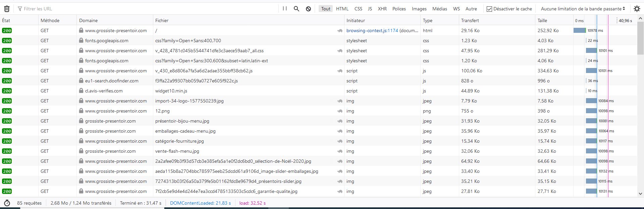
Task: Sort by the Taille column header
Action: 554,20
